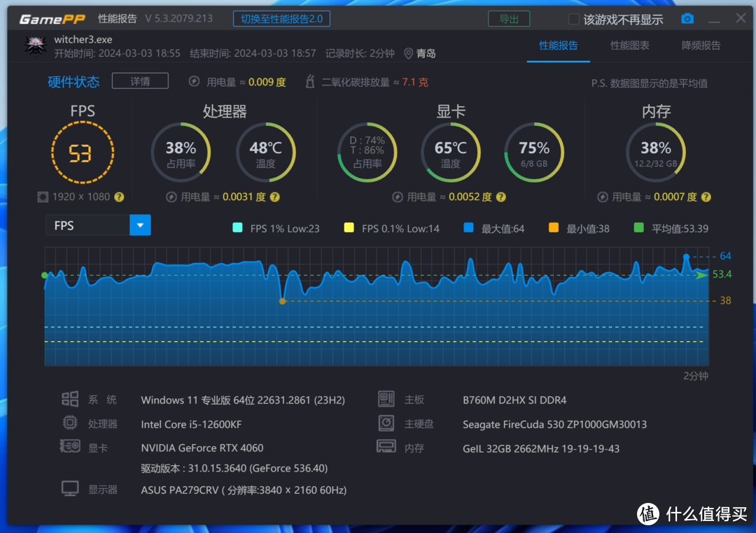Click the orange minimum point on FPS chart

(283, 301)
